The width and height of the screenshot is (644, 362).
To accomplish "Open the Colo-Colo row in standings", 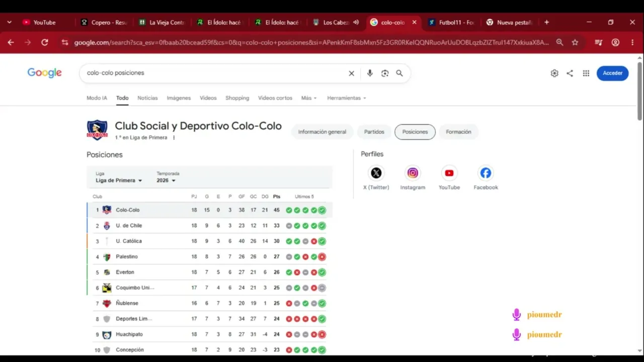I will pos(209,210).
